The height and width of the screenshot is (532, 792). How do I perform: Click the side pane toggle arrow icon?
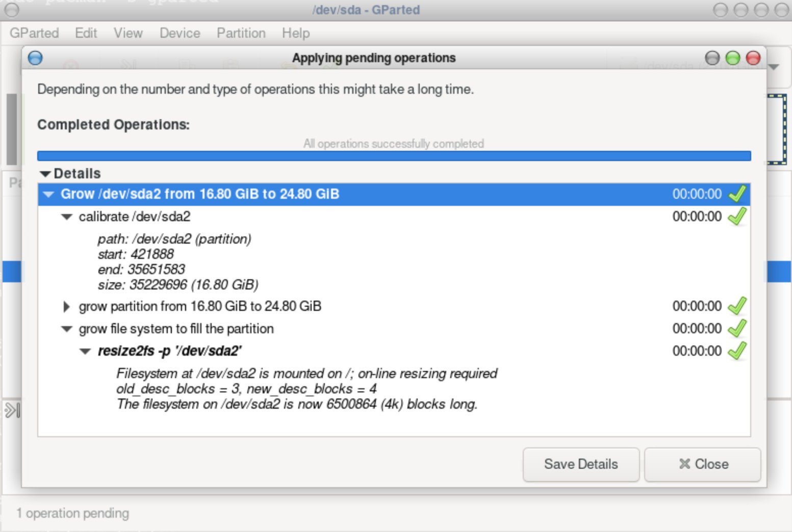(12, 410)
